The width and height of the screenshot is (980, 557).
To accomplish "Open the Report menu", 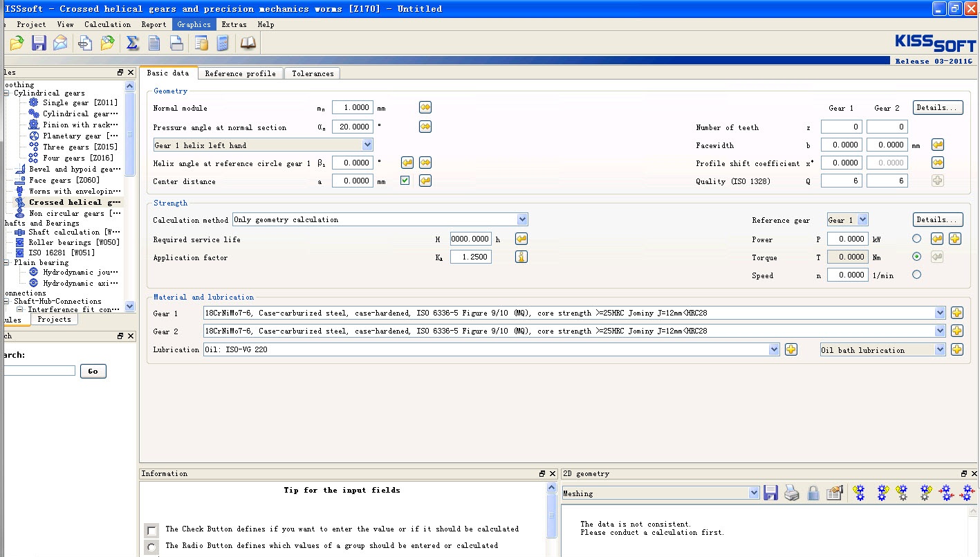I will [154, 24].
